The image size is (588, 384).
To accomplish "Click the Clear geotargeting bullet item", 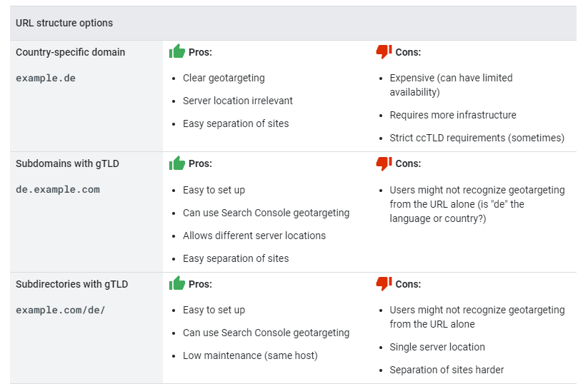I will tap(224, 78).
